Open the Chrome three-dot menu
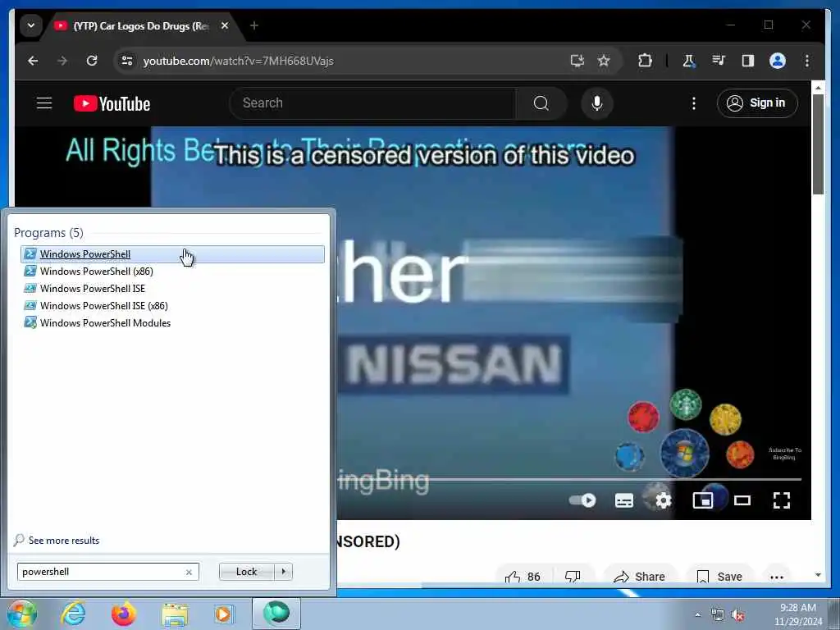Viewport: 840px width, 630px height. (807, 61)
